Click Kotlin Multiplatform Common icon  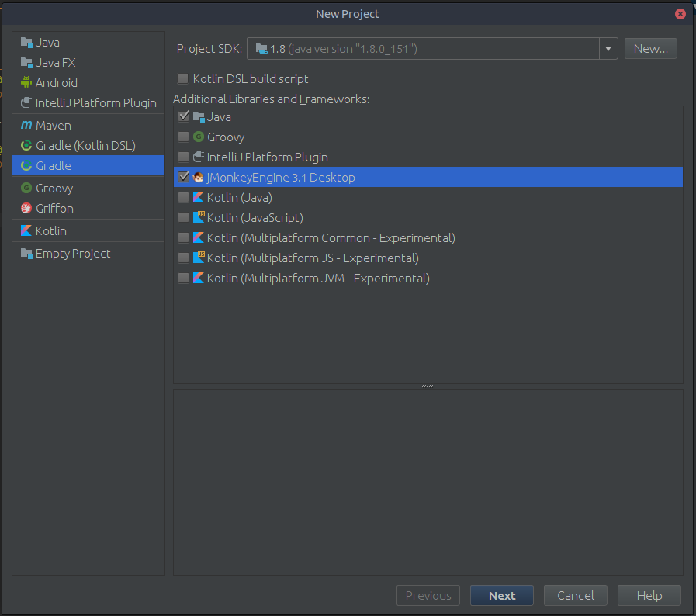(199, 238)
